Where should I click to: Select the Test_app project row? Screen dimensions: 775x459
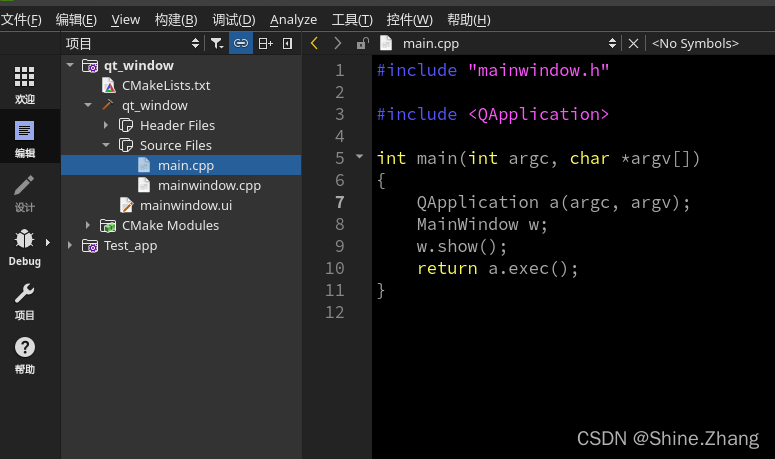tap(130, 246)
